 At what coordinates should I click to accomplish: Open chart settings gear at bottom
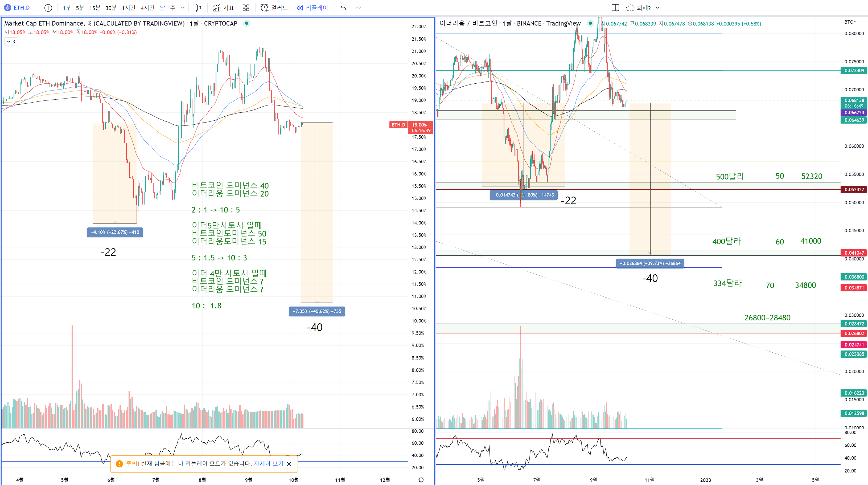pos(421,480)
